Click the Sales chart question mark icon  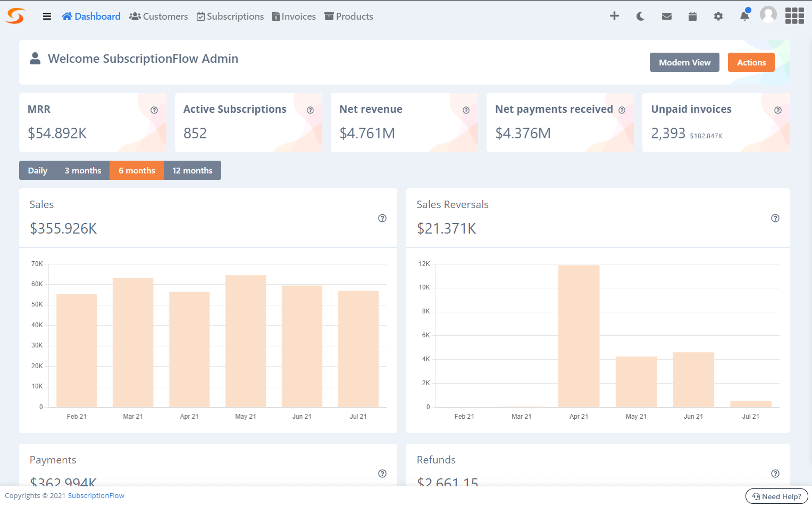coord(382,218)
